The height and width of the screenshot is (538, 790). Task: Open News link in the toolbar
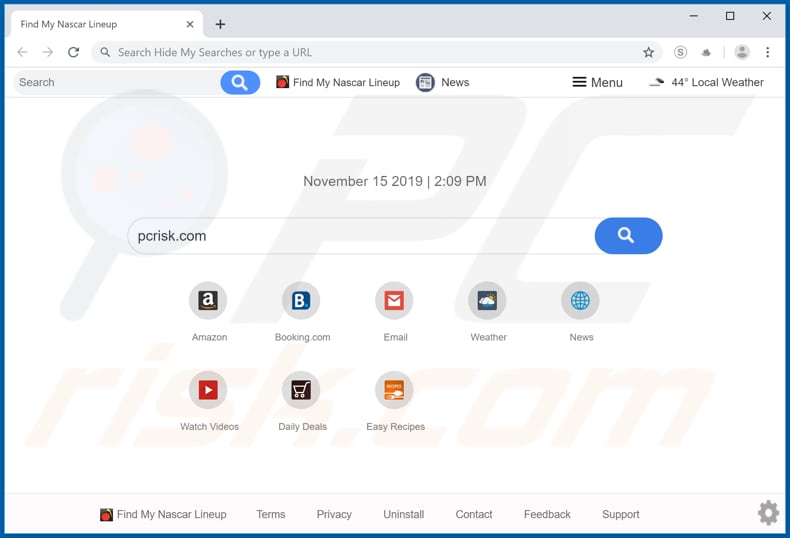[443, 82]
